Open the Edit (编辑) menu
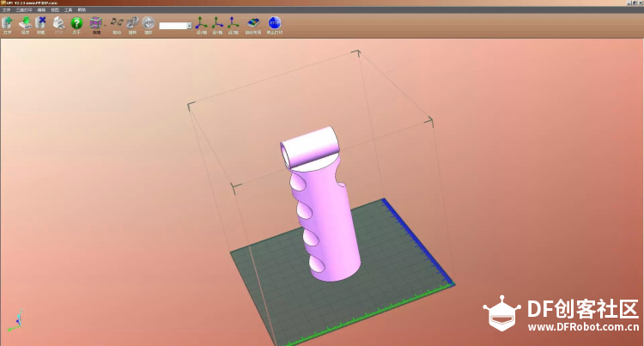 41,9
